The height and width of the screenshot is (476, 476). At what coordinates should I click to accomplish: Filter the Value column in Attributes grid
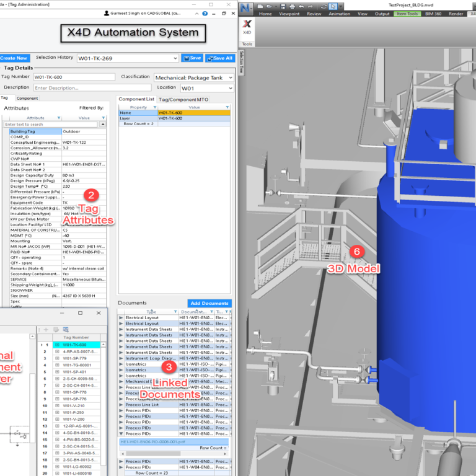click(104, 118)
